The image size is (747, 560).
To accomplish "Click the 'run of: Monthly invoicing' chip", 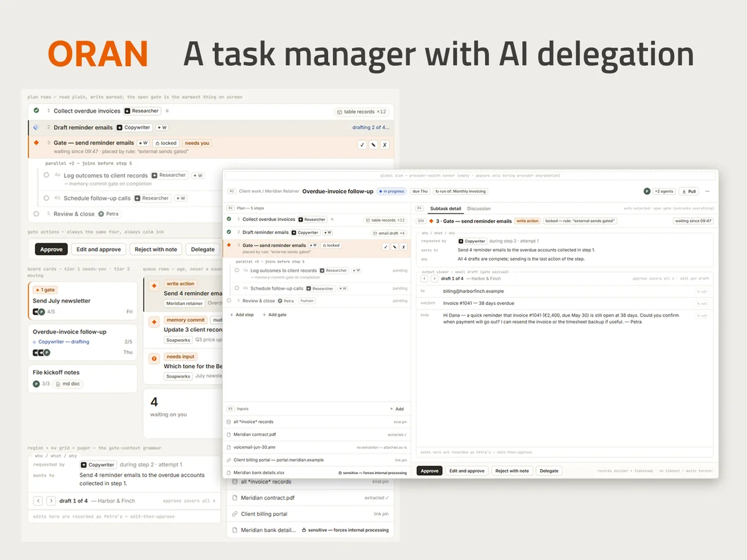I will coord(461,191).
